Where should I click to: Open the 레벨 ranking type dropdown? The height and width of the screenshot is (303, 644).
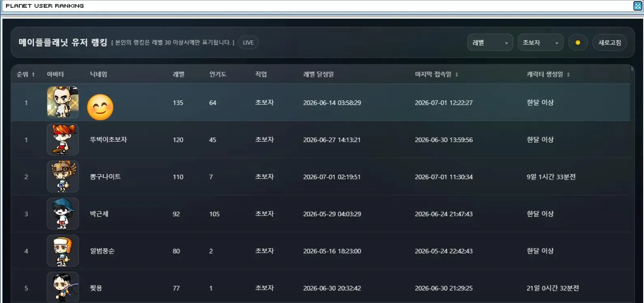490,43
